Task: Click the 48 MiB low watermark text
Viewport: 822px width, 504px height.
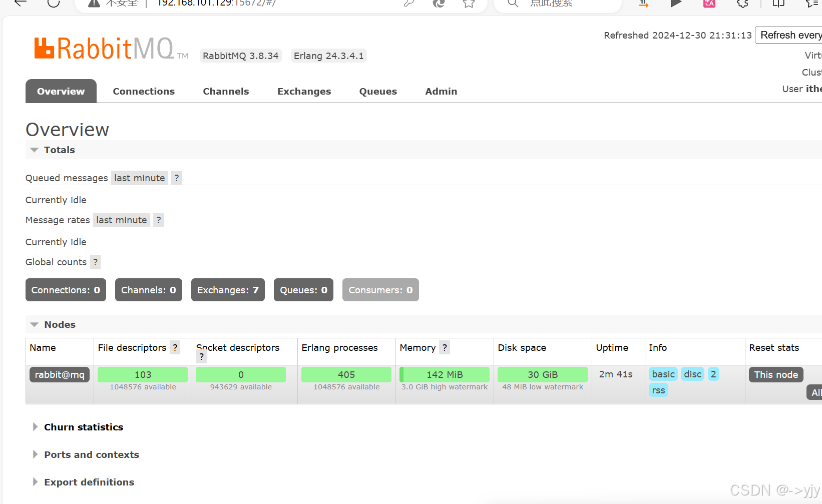Action: [543, 387]
